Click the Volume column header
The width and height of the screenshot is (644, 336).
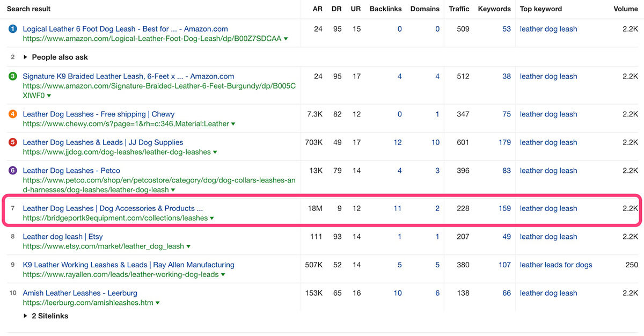626,9
